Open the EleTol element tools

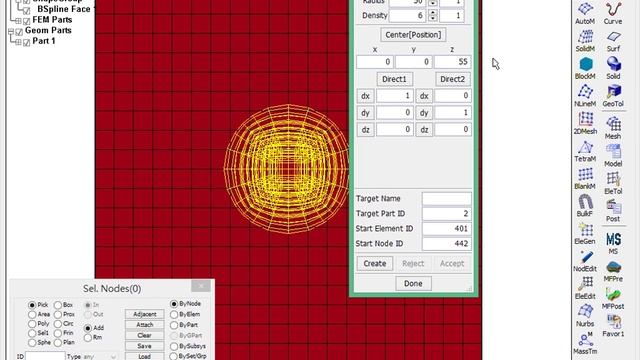click(613, 183)
